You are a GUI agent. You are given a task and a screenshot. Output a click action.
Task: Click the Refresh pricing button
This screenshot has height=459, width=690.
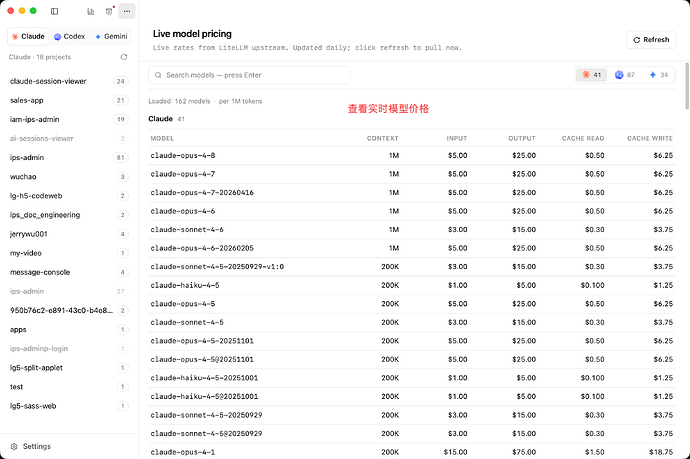tap(651, 40)
